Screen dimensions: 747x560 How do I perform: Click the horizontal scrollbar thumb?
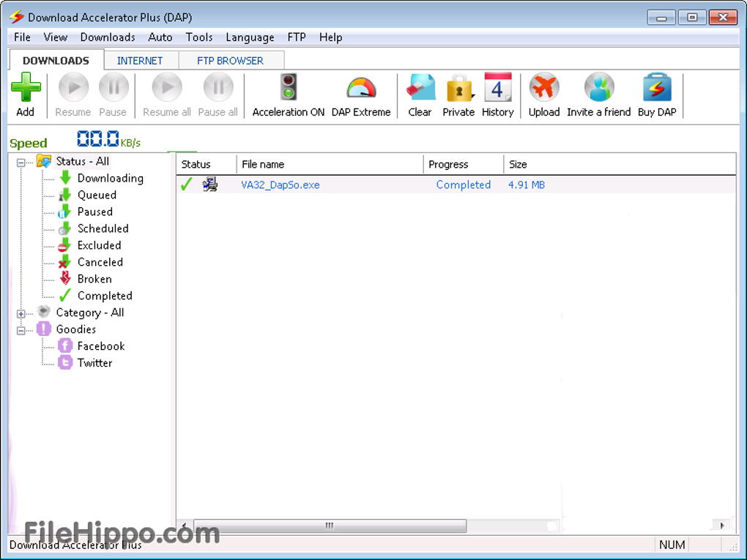coord(330,526)
